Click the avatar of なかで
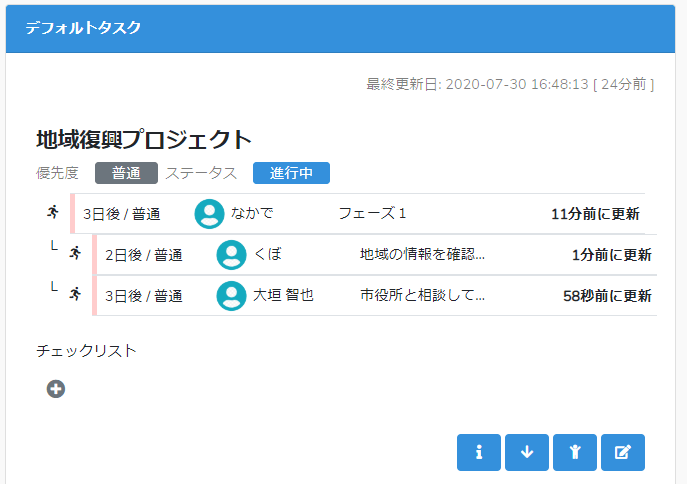The image size is (687, 484). point(209,214)
